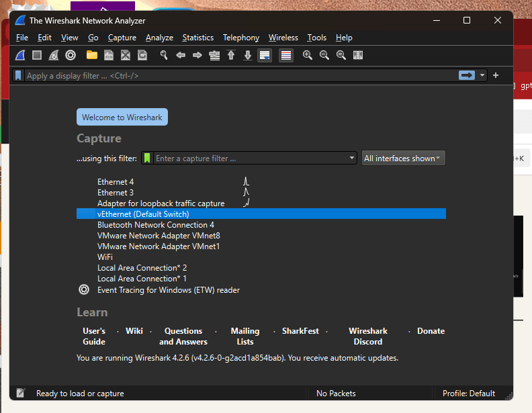Select Ethernet 4 interface
Screen dimensions: 532x413
pyautogui.click(x=261, y=182)
